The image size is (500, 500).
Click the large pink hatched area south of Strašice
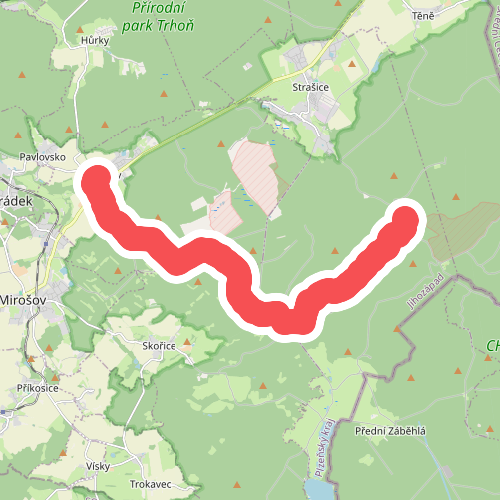[x=256, y=176]
